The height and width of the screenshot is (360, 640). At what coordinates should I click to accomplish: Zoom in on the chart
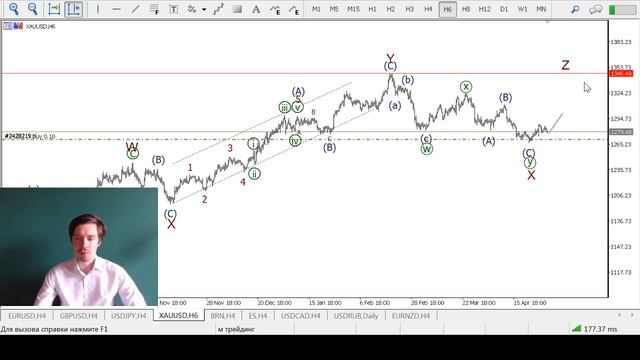(14, 9)
